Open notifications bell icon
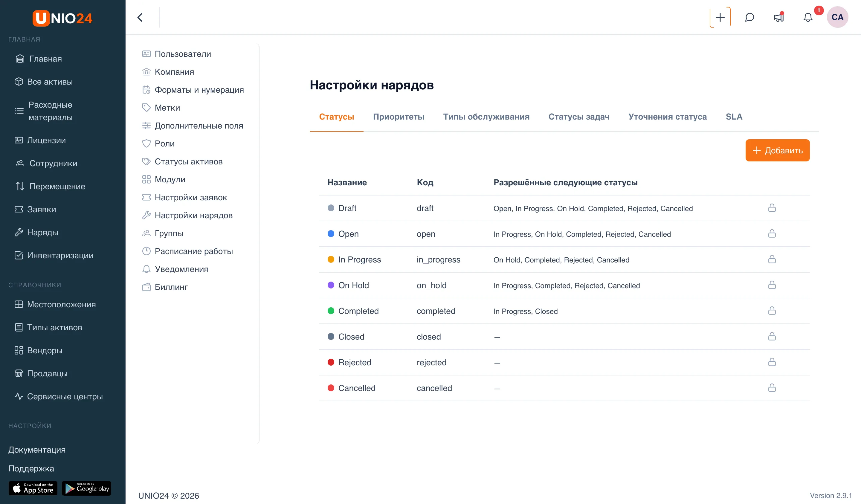Image resolution: width=861 pixels, height=504 pixels. (808, 17)
